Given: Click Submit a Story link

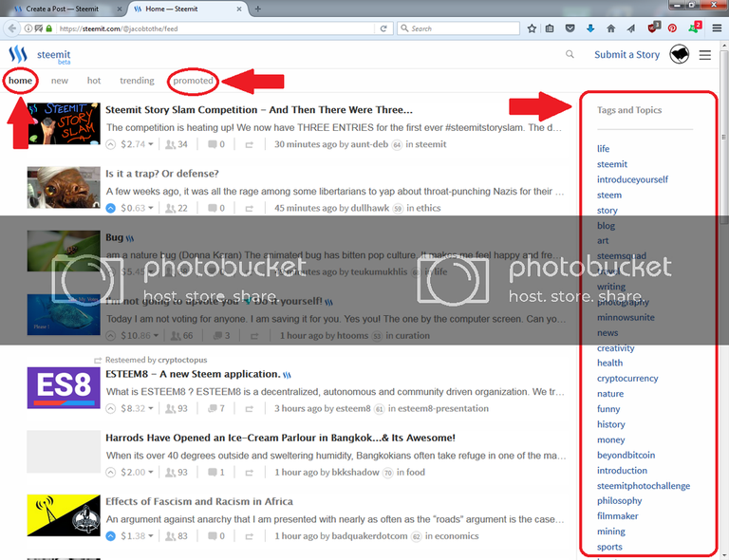Looking at the screenshot, I should pyautogui.click(x=626, y=55).
